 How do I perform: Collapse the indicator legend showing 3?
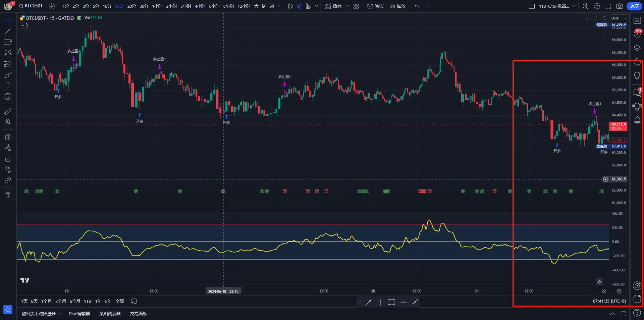point(24,25)
